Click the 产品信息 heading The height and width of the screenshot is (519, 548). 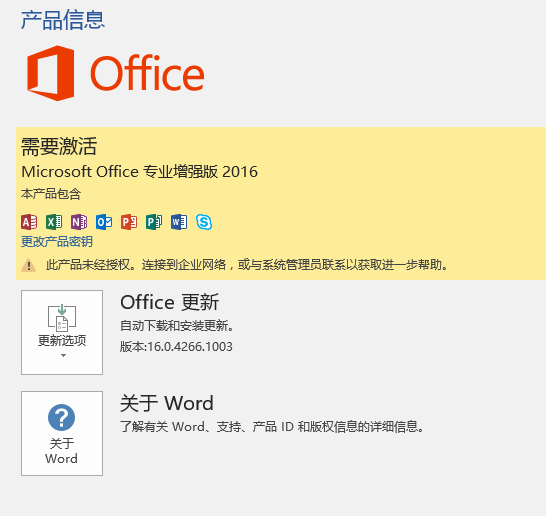pyautogui.click(x=63, y=20)
